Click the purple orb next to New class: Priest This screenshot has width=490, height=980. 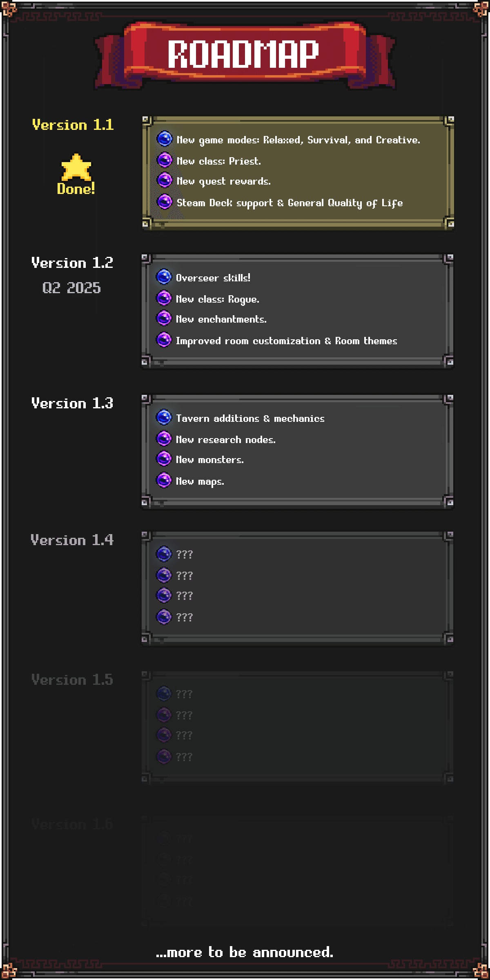165,160
